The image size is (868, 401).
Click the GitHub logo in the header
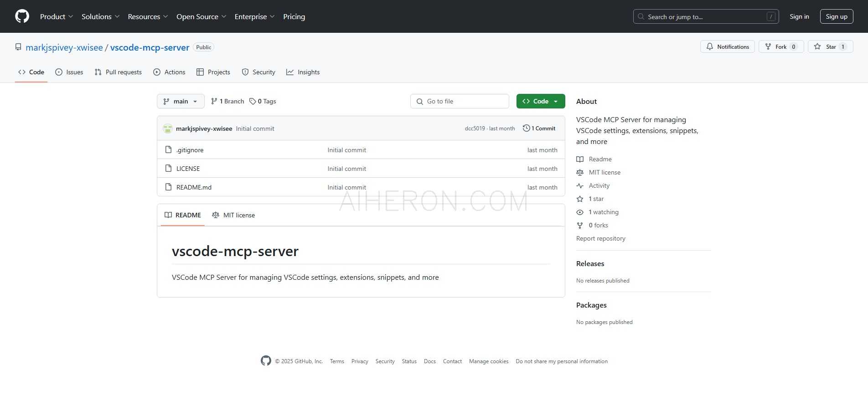pos(22,16)
